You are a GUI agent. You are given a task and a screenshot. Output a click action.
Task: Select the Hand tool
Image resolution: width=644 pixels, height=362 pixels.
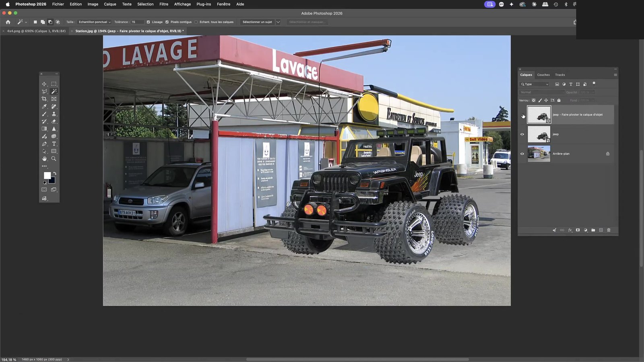click(44, 159)
